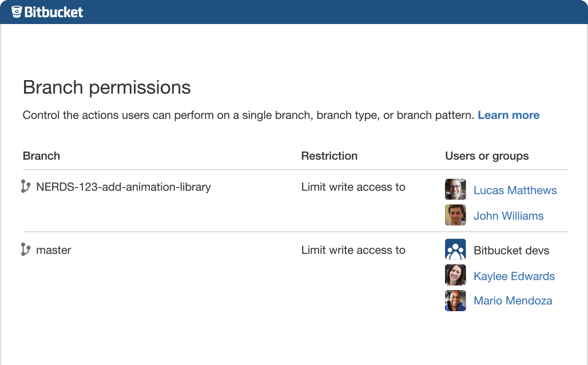The height and width of the screenshot is (365, 588).
Task: Open the Learn more link
Action: (508, 115)
